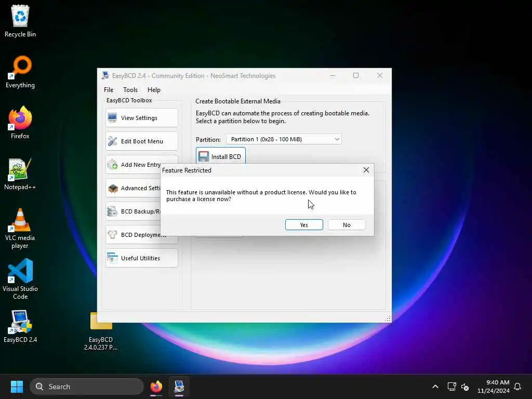Open BCD Backup/Repair in the toolbox

(134, 211)
